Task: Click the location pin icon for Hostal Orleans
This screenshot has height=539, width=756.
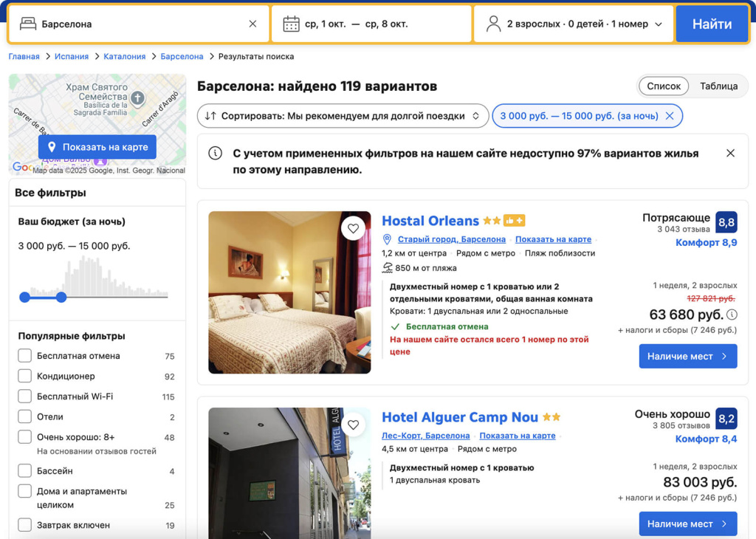Action: pyautogui.click(x=387, y=239)
